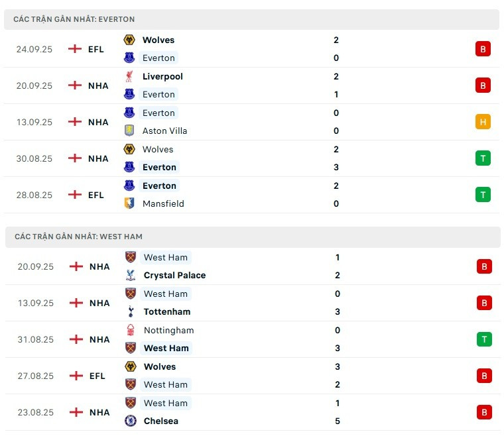The image size is (504, 436).
Task: Open the 27.08.25 Wolves vs West Ham match
Action: click(253, 376)
